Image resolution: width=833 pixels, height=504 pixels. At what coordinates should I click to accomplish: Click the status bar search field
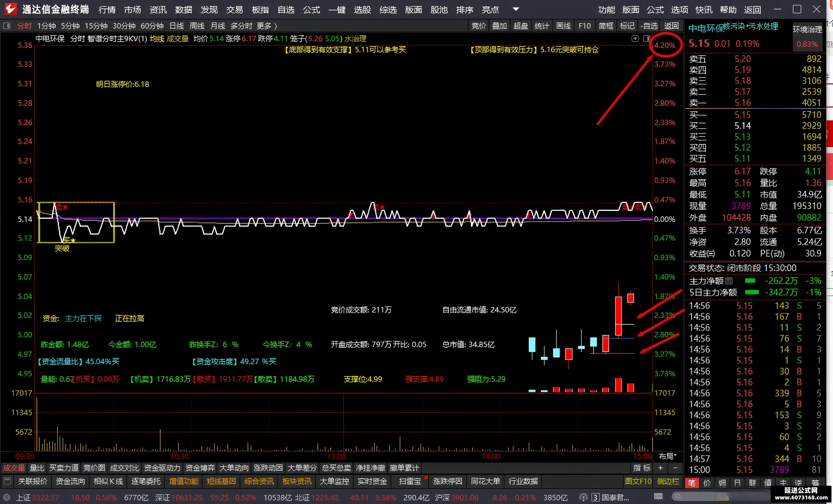720,496
